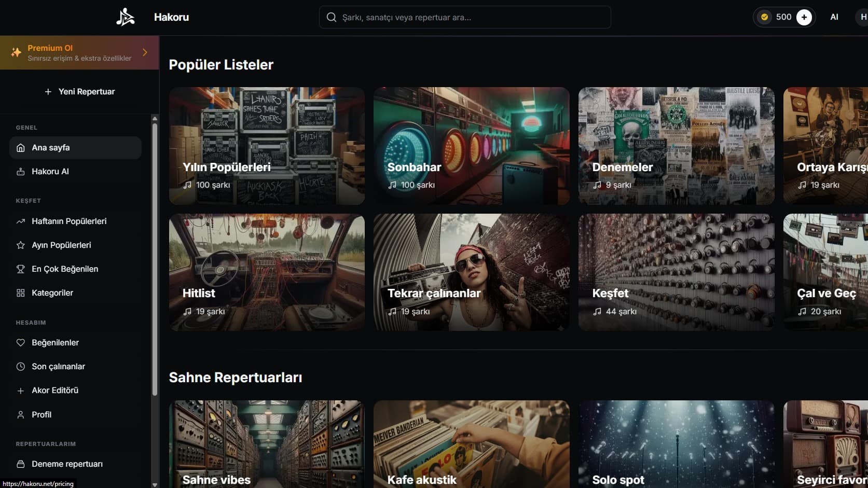
Task: Open the Solo spot repertoire card
Action: pyautogui.click(x=677, y=444)
